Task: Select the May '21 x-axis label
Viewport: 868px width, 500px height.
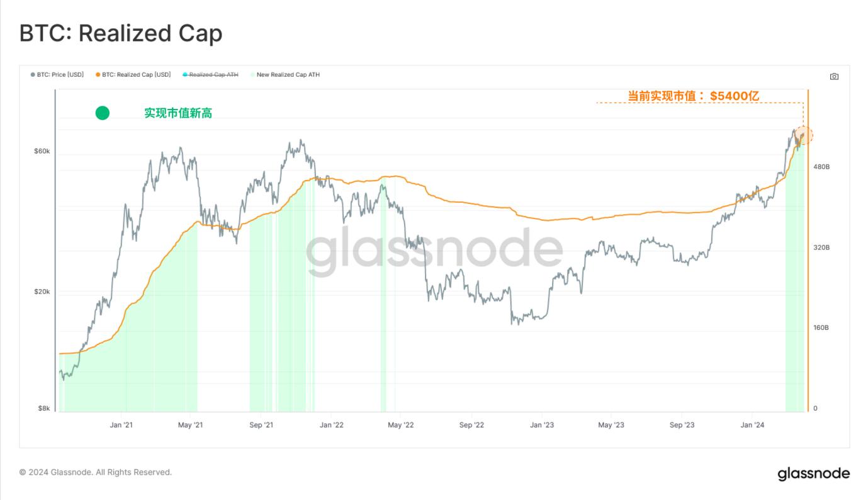Action: click(x=190, y=425)
